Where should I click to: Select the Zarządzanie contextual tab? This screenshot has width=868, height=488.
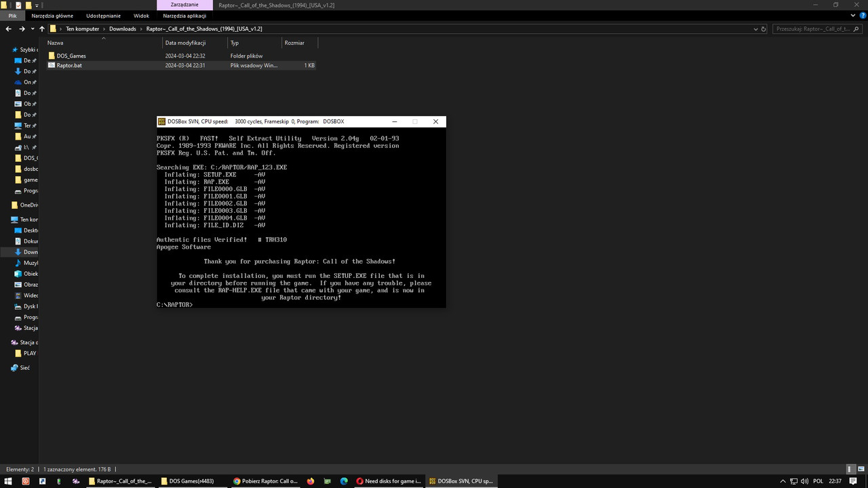[184, 5]
